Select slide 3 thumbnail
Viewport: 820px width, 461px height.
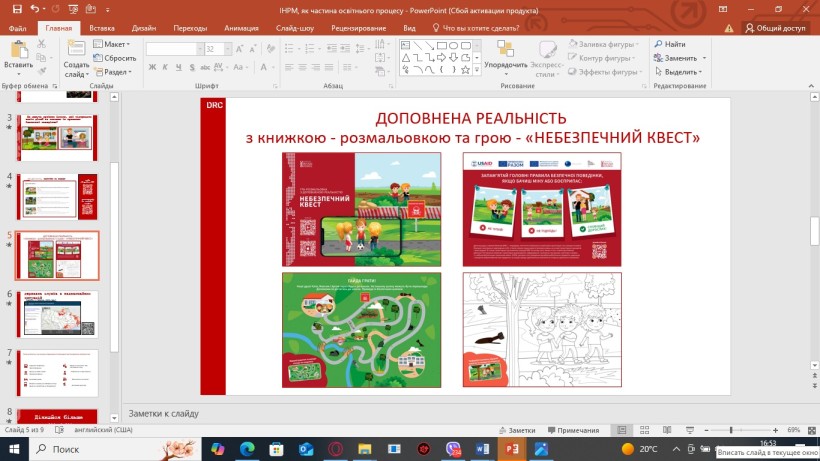pos(57,137)
